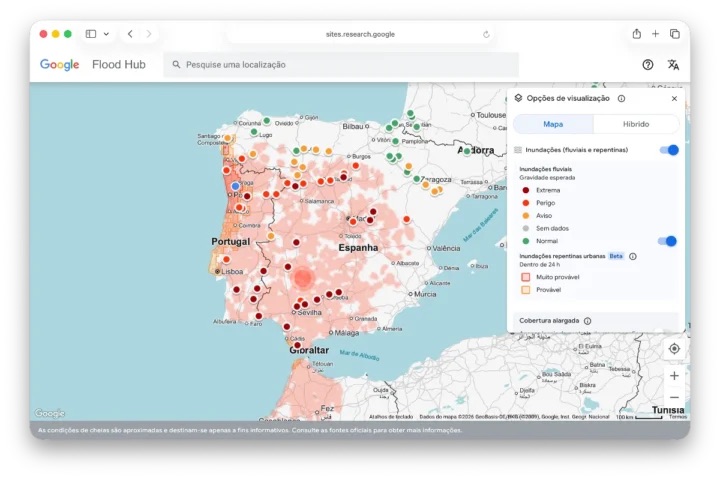Open info icon beside Inundações repentinas urbanas
Image resolution: width=720 pixels, height=479 pixels.
(633, 256)
